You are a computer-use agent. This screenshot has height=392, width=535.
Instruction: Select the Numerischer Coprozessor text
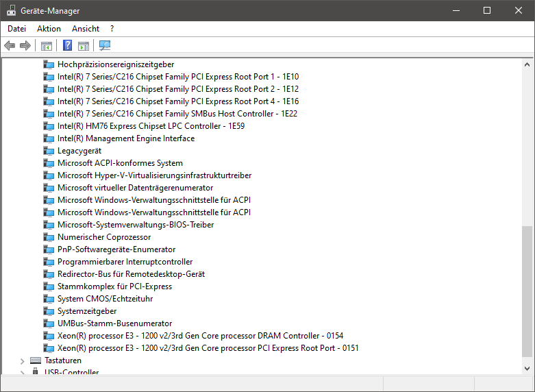104,237
